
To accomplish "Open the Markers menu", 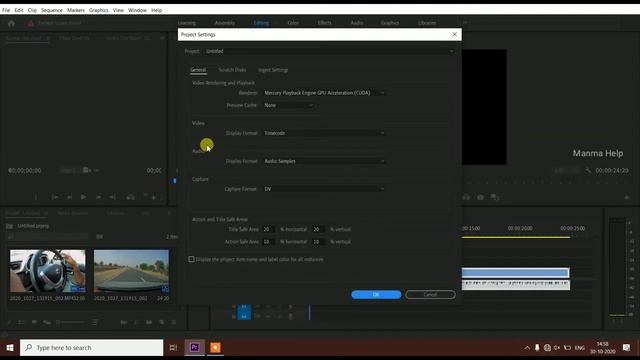I will [x=76, y=10].
